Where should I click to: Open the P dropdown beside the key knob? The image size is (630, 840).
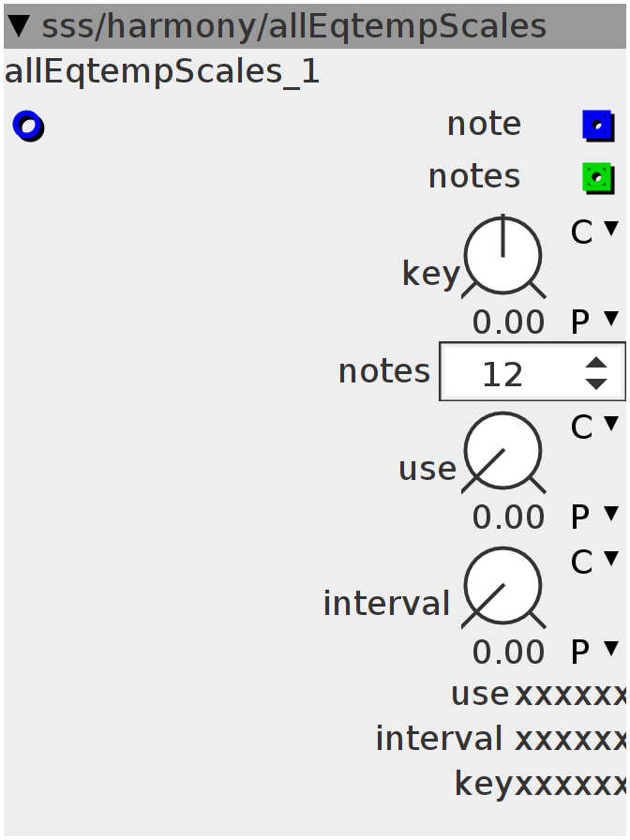pyautogui.click(x=595, y=322)
